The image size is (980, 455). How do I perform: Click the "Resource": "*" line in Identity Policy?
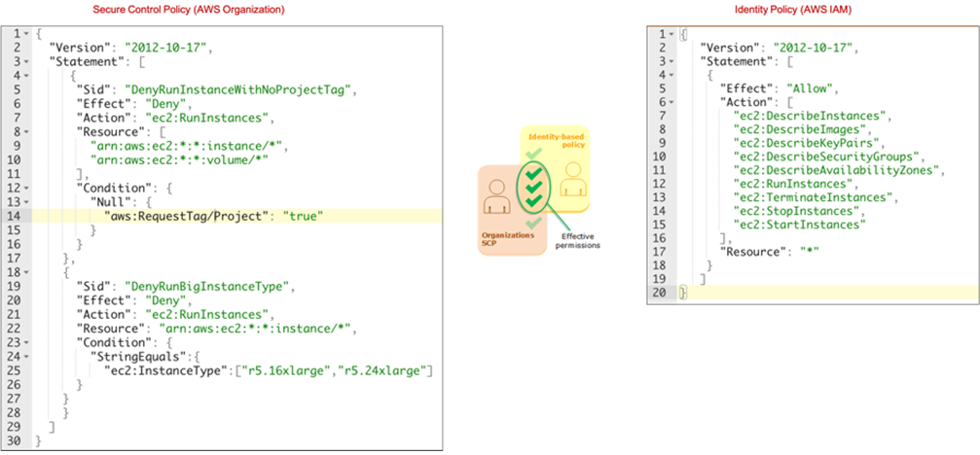pos(770,252)
